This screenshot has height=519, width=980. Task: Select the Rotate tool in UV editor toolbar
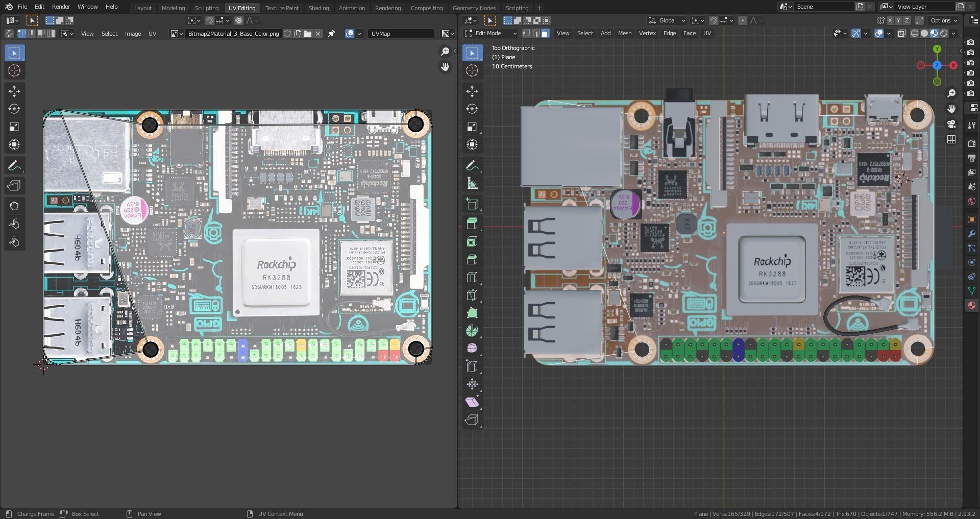(14, 109)
